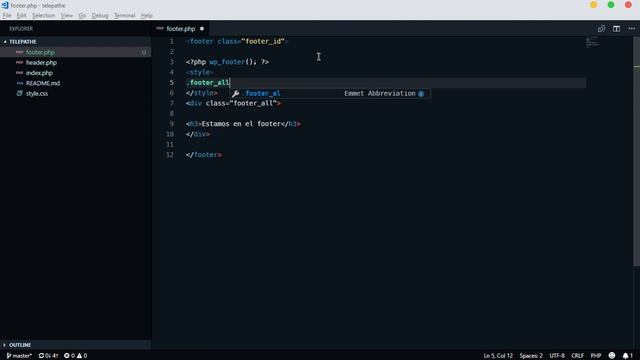
Task: Click line number 12 in gutter
Action: [170, 155]
